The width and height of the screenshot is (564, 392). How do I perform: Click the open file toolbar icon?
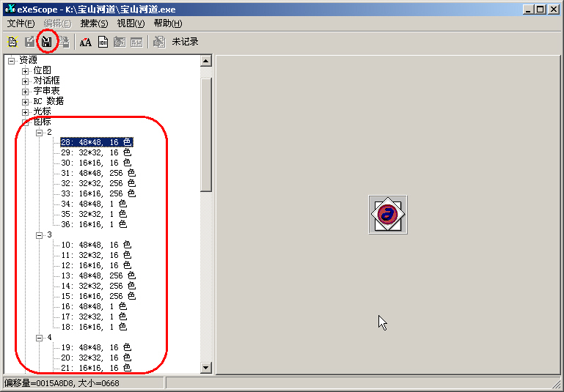click(x=12, y=42)
